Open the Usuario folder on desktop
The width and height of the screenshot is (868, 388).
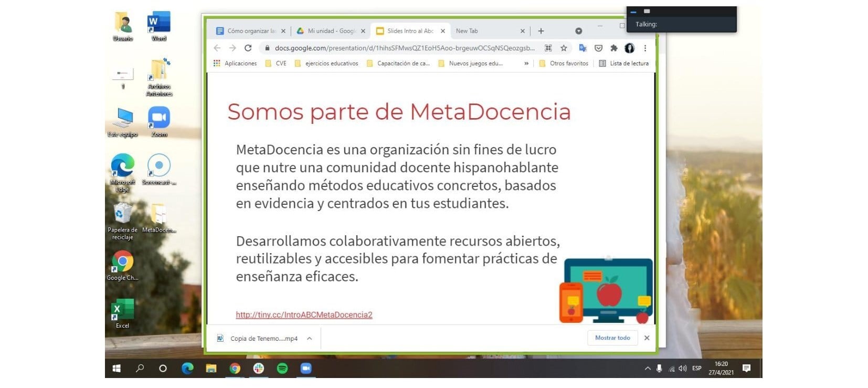click(x=123, y=26)
